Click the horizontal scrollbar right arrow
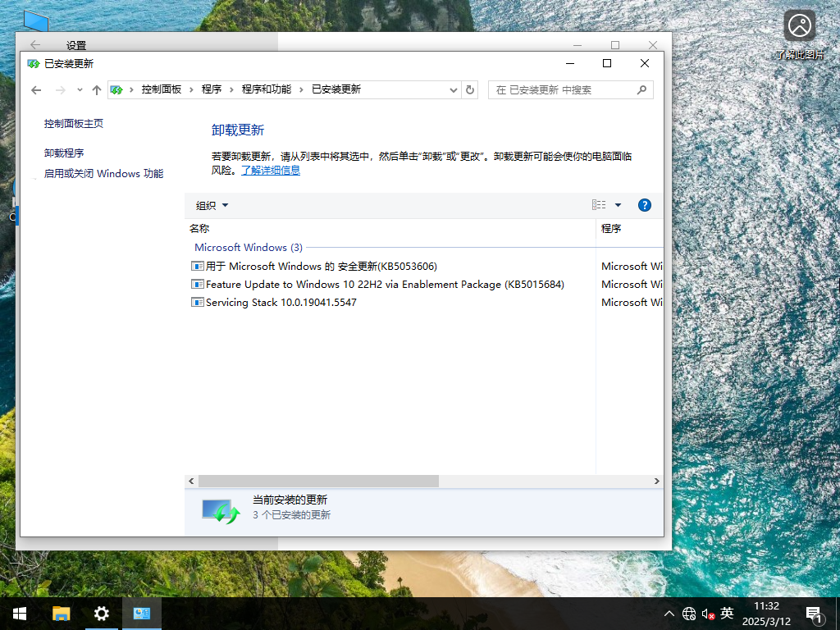The height and width of the screenshot is (630, 840). (x=655, y=482)
